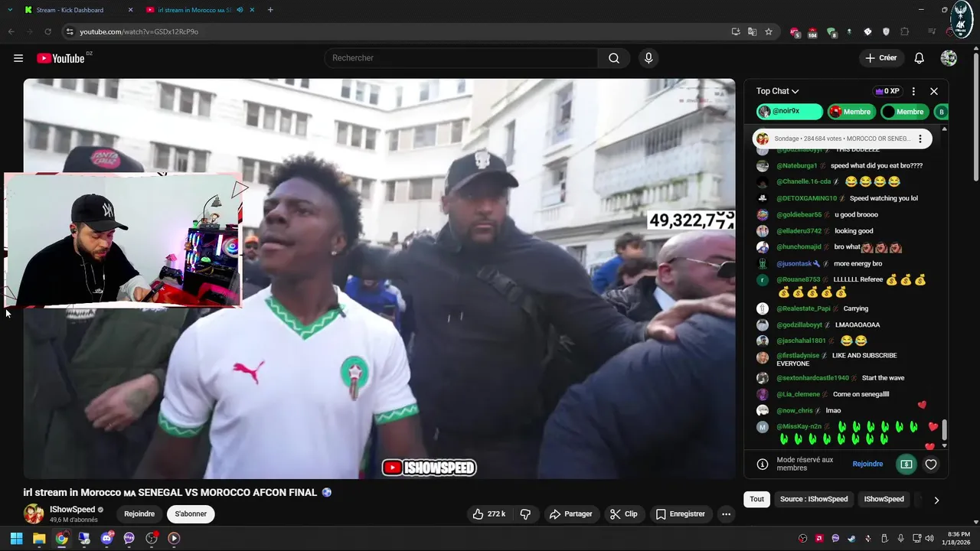980x551 pixels.
Task: Click the Rejoindre button under video
Action: click(139, 514)
